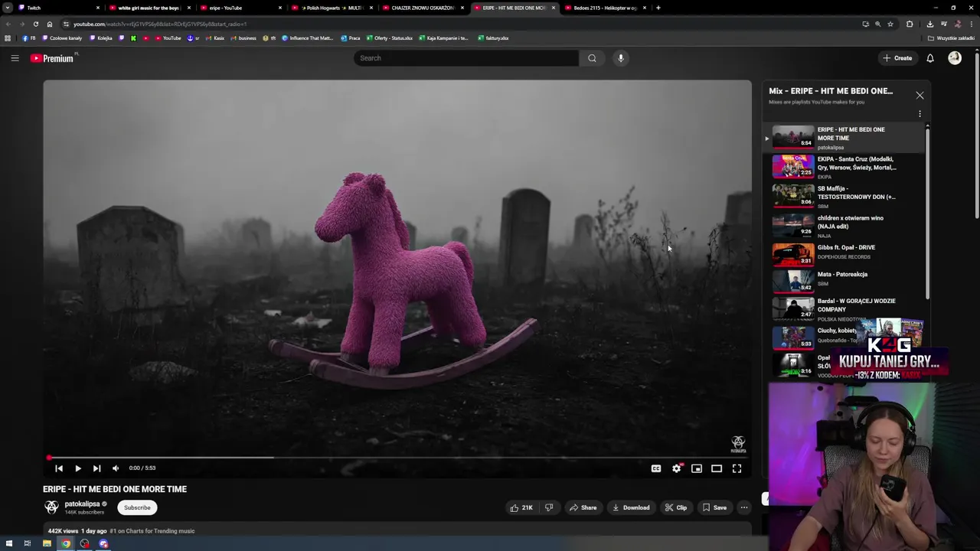Open the YouTube guide hamburger menu
This screenshot has width=980, height=551.
pyautogui.click(x=15, y=58)
